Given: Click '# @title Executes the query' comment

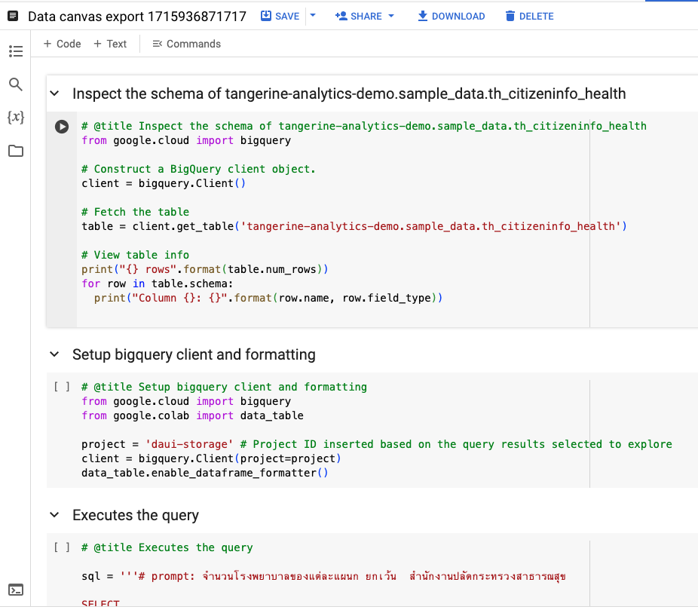Looking at the screenshot, I should click(x=167, y=547).
